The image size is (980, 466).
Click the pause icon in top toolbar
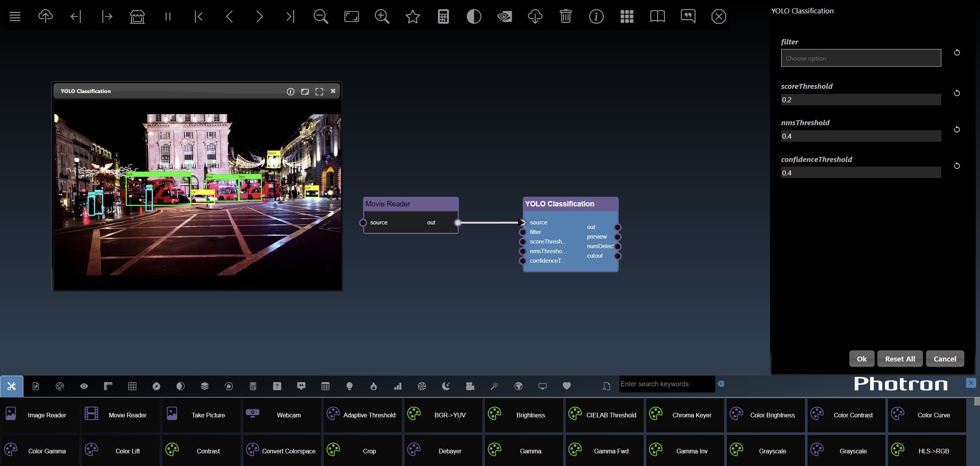[167, 16]
